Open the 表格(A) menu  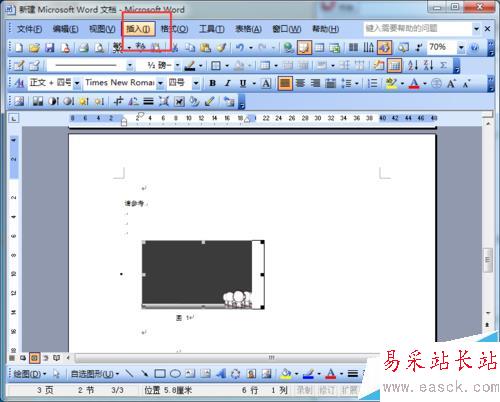(x=248, y=29)
